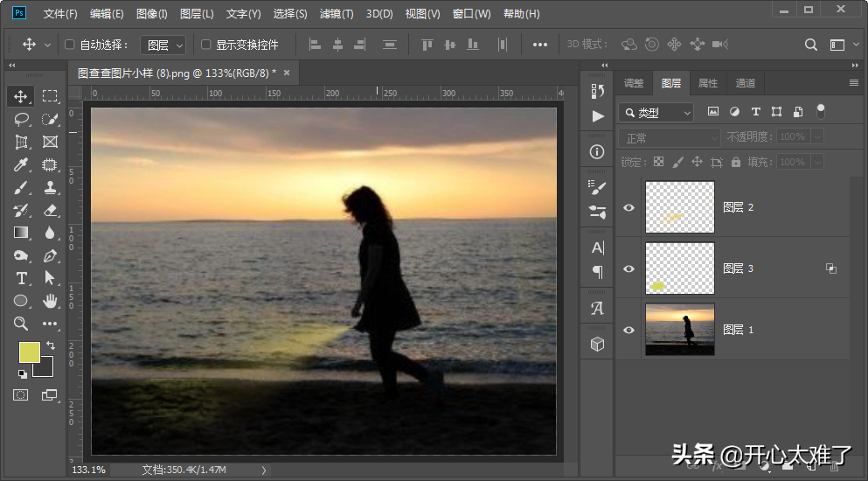Switch to the 通道 tab
Image resolution: width=868 pixels, height=481 pixels.
pos(745,83)
